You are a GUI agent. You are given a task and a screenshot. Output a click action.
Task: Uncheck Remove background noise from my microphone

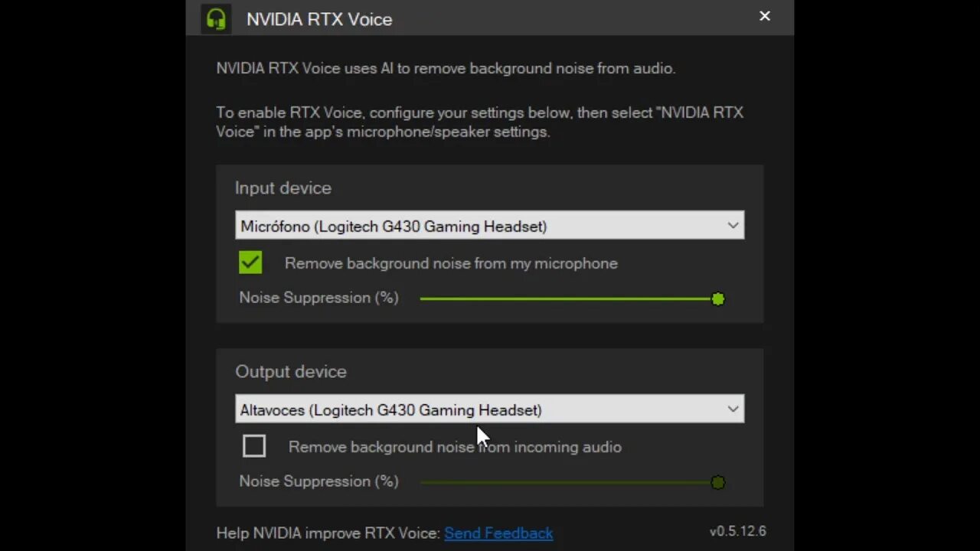click(250, 262)
